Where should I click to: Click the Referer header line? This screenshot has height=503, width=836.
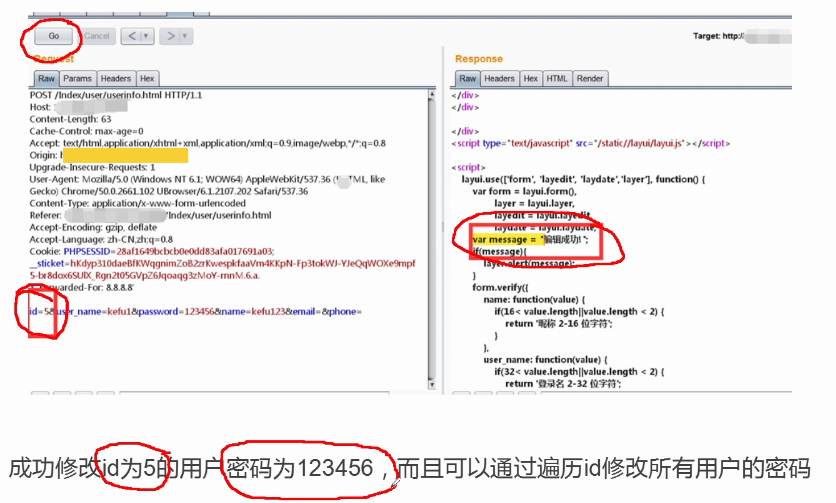click(150, 215)
